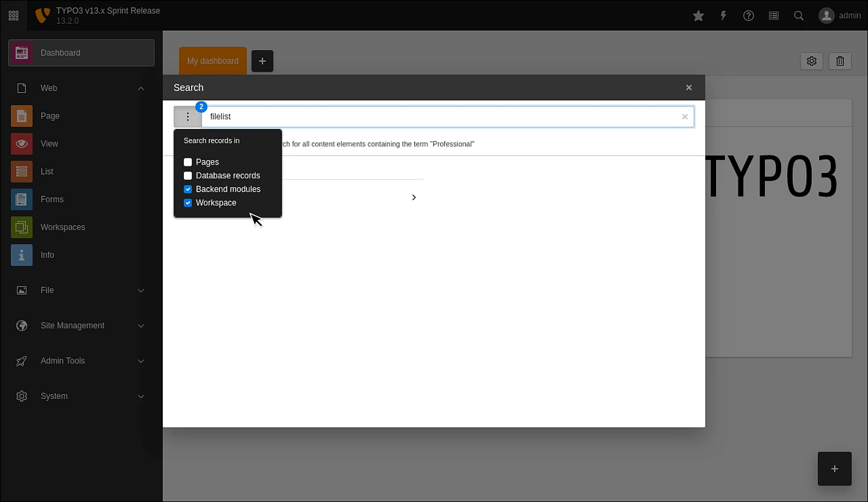Select the My dashboard tab
868x502 pixels.
213,61
